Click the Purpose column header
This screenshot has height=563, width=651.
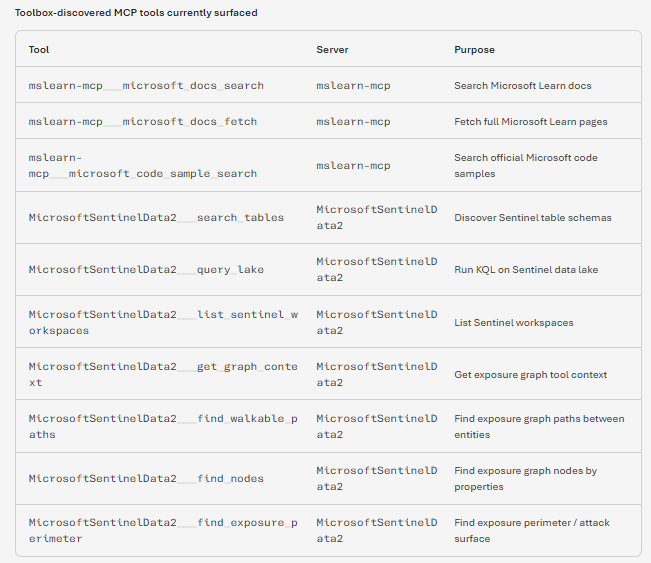tap(474, 50)
